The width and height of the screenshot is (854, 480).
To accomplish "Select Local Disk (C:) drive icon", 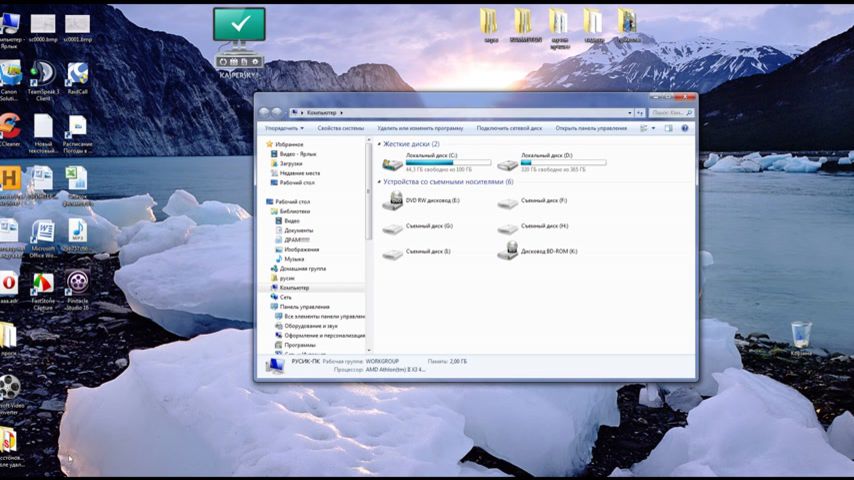I will pos(392,163).
